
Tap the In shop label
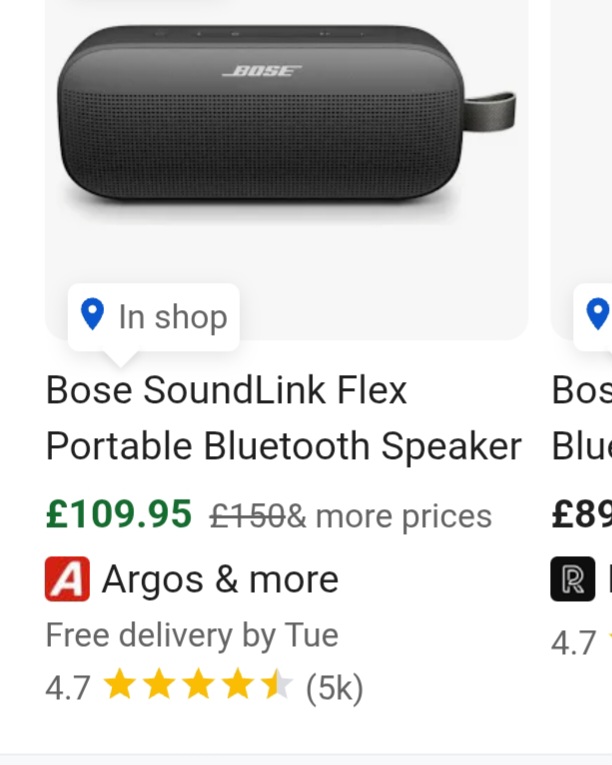tap(173, 317)
